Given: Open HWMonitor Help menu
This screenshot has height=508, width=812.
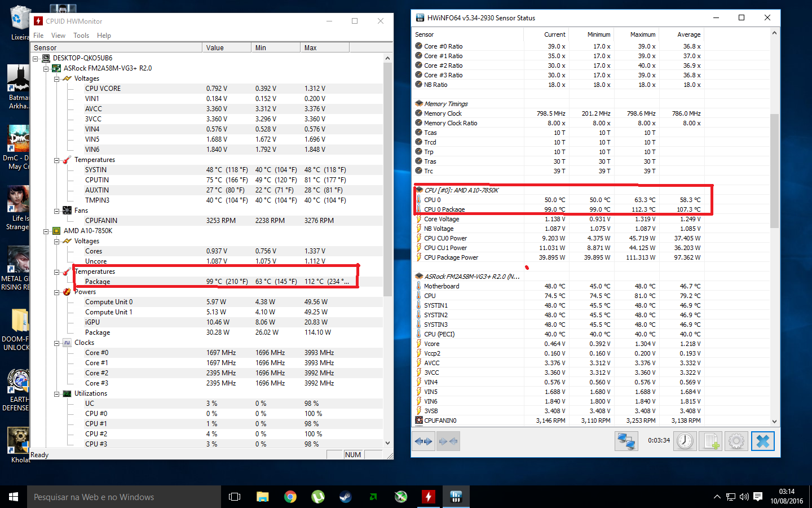Looking at the screenshot, I should pyautogui.click(x=104, y=35).
